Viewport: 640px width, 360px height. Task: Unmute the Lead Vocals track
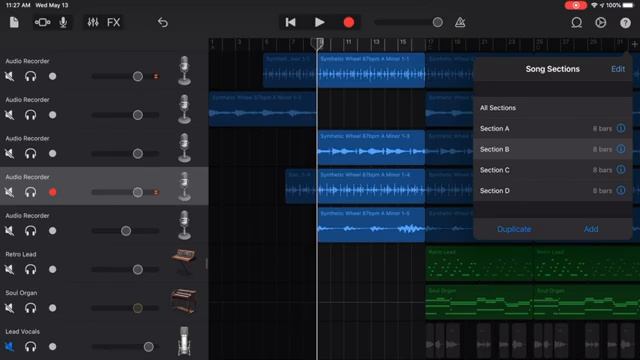click(9, 347)
